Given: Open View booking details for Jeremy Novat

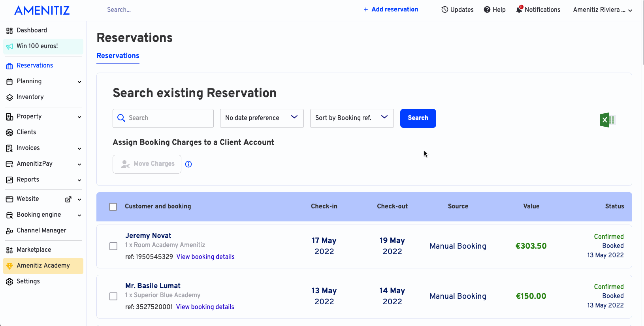Looking at the screenshot, I should (x=205, y=257).
